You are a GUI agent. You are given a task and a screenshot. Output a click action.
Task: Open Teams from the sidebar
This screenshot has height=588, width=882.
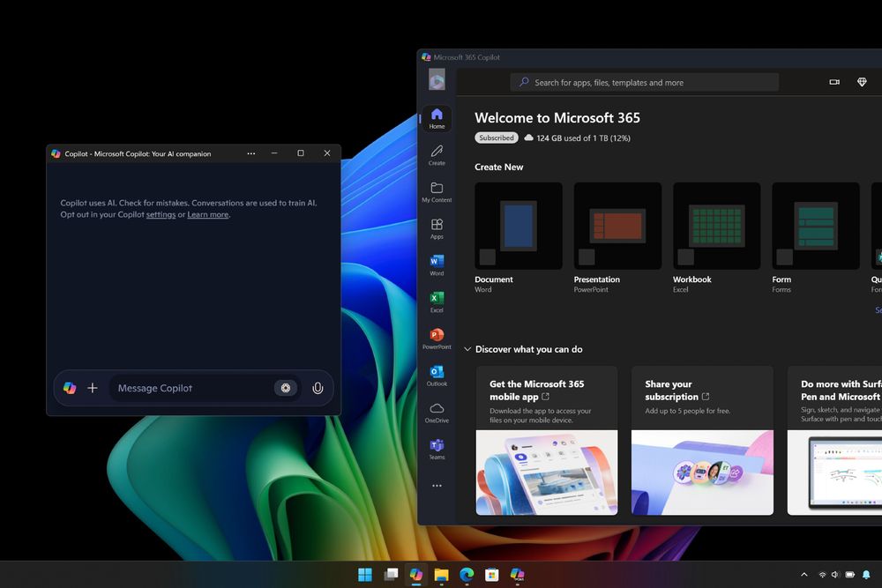[437, 449]
